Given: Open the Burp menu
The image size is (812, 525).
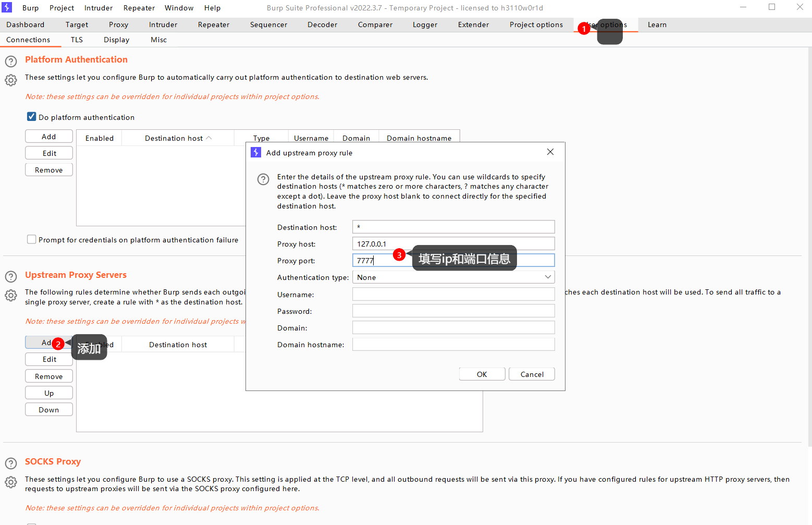Looking at the screenshot, I should click(x=31, y=8).
